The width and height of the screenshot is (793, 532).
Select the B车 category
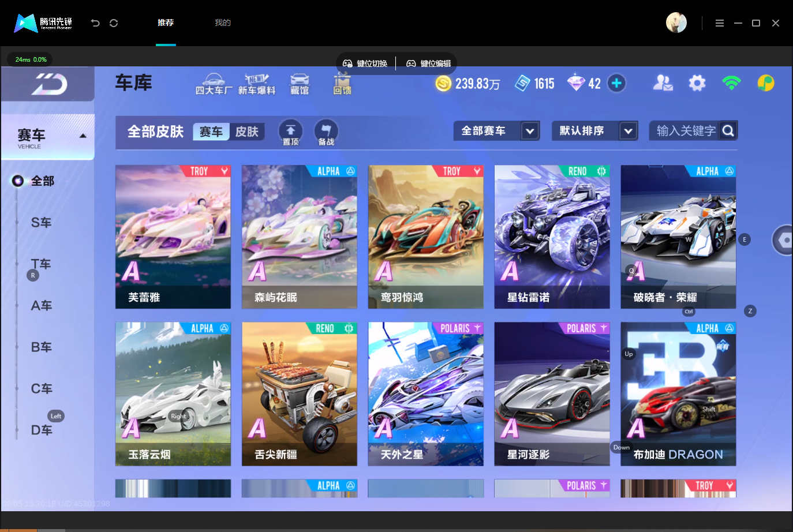pyautogui.click(x=41, y=347)
